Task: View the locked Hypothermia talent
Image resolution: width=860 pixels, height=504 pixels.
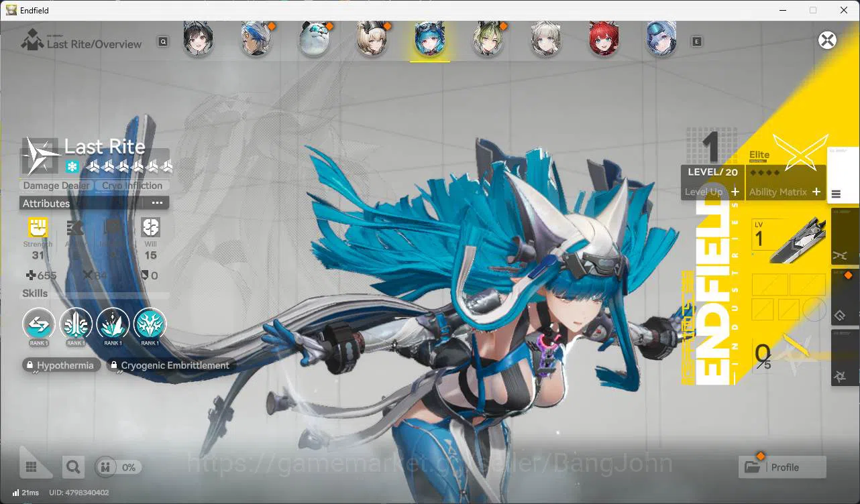Action: 62,365
